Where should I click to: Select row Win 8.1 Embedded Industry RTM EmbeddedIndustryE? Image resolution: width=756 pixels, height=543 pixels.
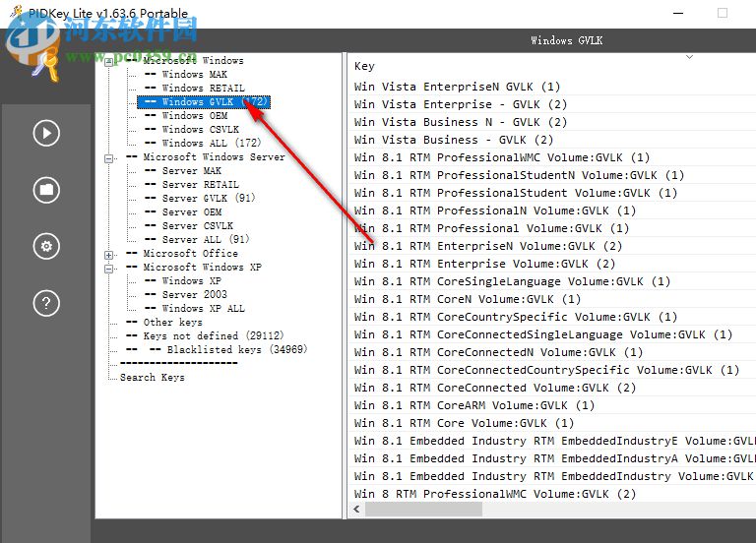[x=551, y=441]
